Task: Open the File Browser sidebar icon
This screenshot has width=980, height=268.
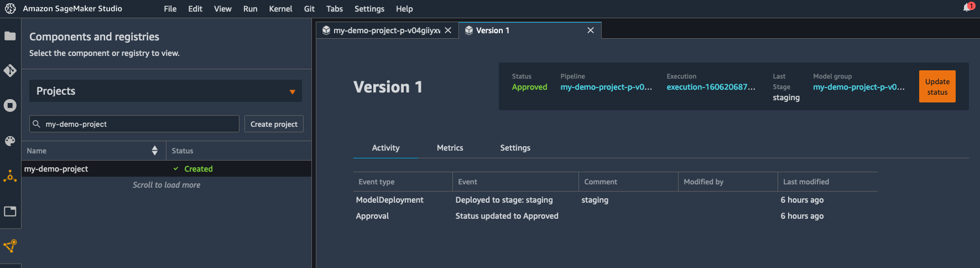Action: pyautogui.click(x=10, y=36)
